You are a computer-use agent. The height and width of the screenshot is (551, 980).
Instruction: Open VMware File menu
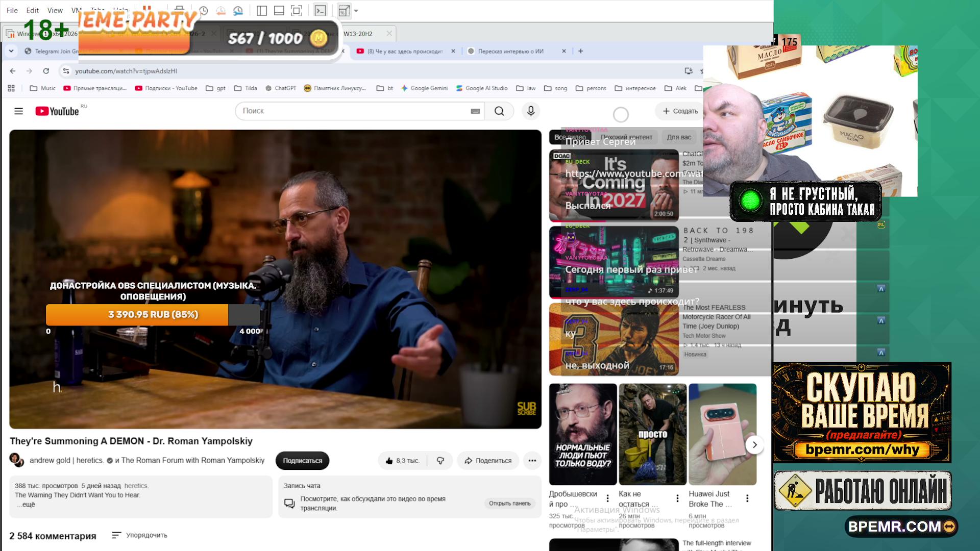pyautogui.click(x=12, y=10)
